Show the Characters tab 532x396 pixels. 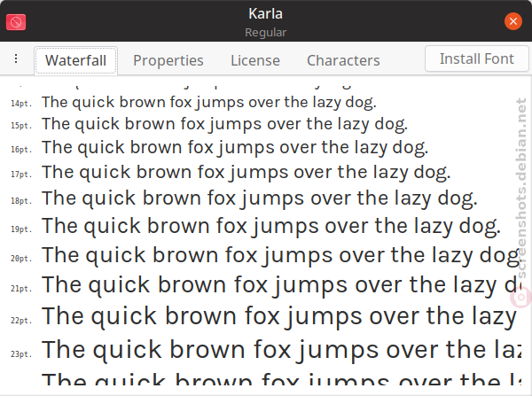point(343,61)
